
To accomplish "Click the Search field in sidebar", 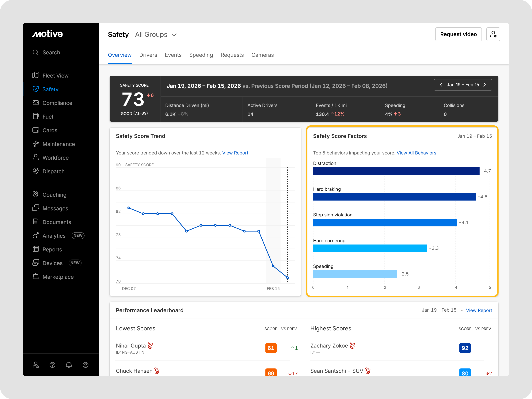I will point(51,52).
